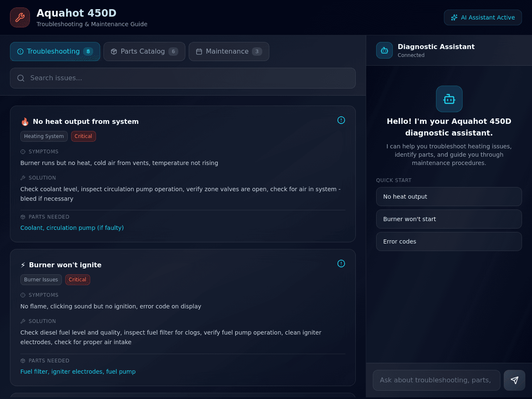Screen dimensions: 532x399
Task: Click the Solution wrench icon in Burner card
Action: point(23,321)
